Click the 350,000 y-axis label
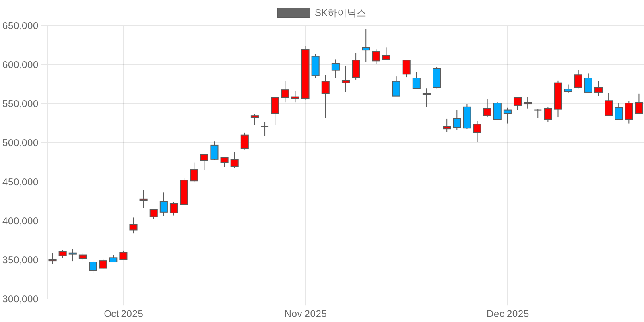 [x=21, y=260]
